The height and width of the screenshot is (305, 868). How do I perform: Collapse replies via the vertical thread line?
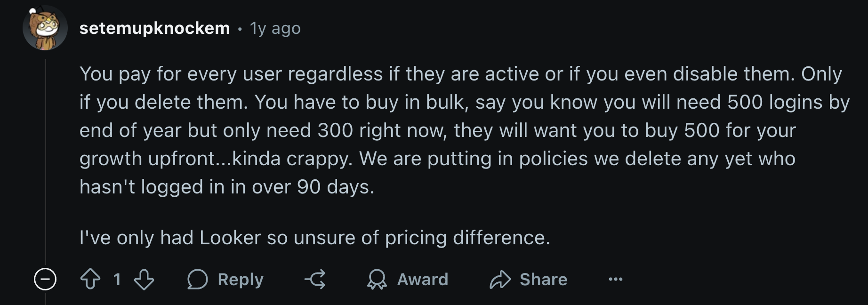(x=45, y=165)
